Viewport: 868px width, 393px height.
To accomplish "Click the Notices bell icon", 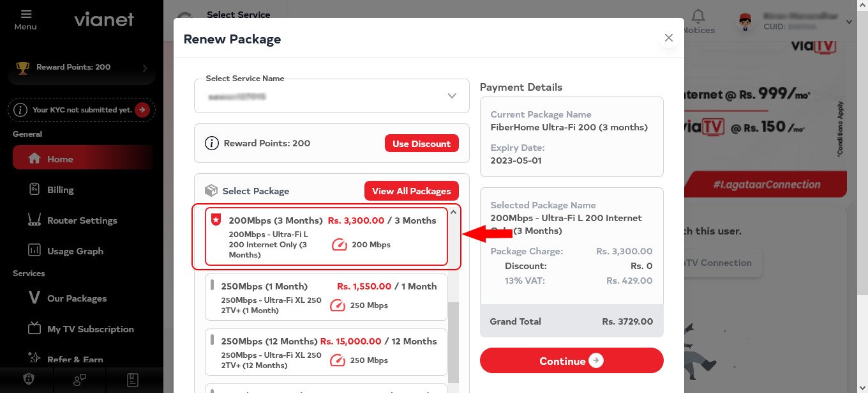I will [699, 16].
